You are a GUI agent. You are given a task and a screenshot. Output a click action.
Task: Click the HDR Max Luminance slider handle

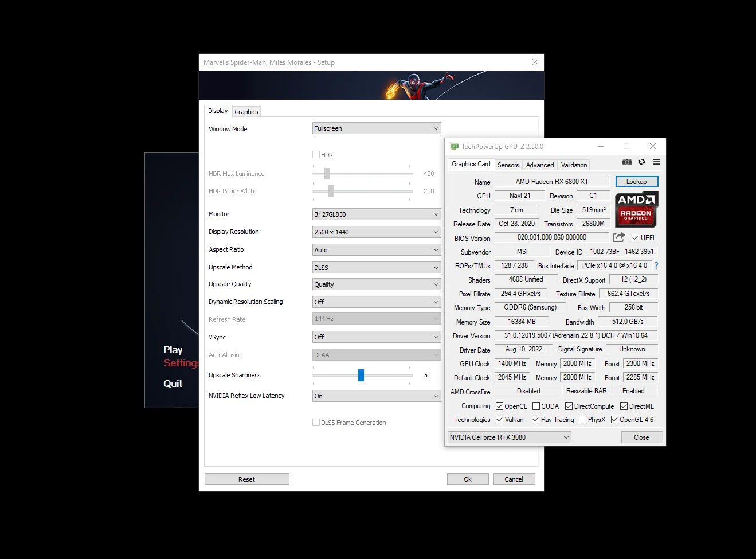tap(327, 174)
